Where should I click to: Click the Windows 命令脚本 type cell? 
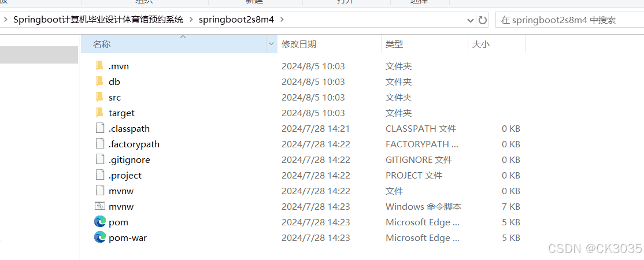(423, 207)
